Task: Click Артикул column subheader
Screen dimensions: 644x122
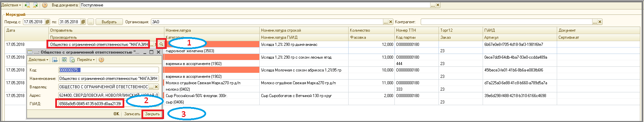Action: point(520,37)
